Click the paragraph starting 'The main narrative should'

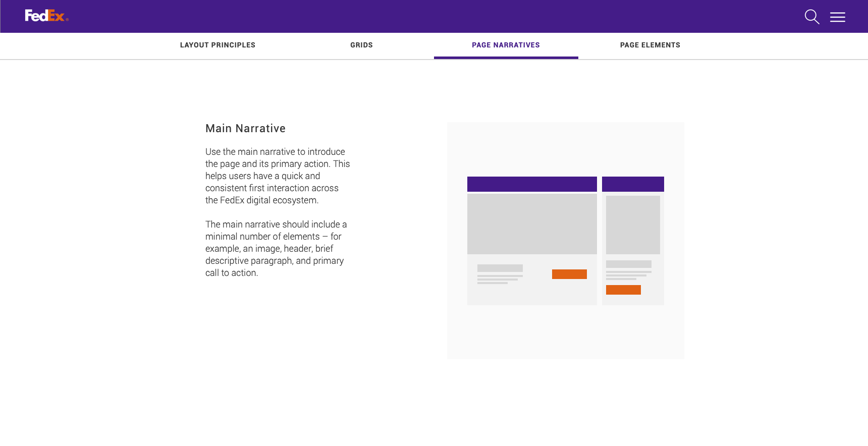coord(276,249)
